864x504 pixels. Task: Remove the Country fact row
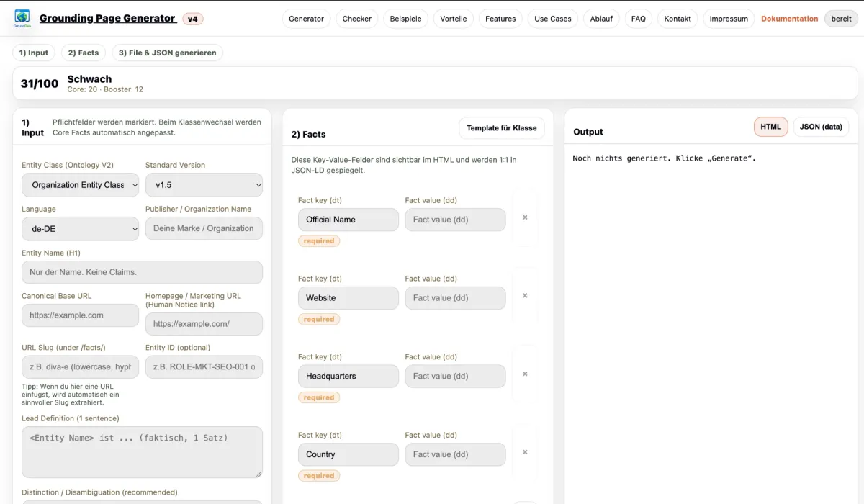tap(525, 452)
